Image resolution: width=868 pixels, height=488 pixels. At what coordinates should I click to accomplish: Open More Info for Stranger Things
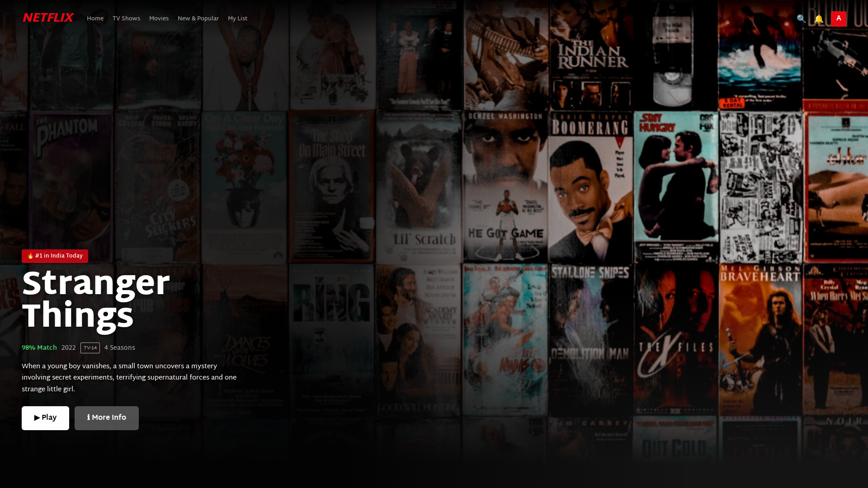click(107, 418)
